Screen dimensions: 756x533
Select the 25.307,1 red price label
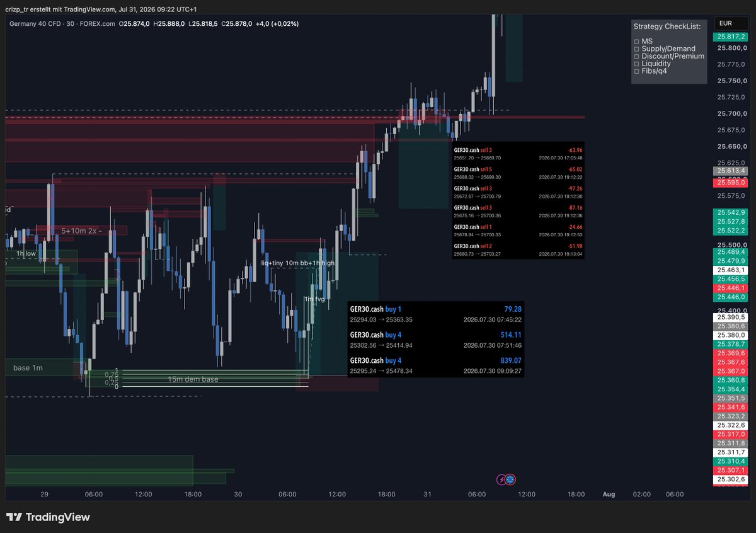pos(730,471)
